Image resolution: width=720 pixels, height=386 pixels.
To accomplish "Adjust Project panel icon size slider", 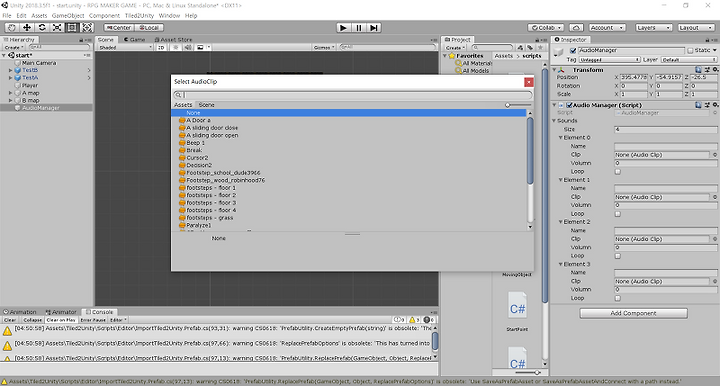I will click(x=527, y=373).
